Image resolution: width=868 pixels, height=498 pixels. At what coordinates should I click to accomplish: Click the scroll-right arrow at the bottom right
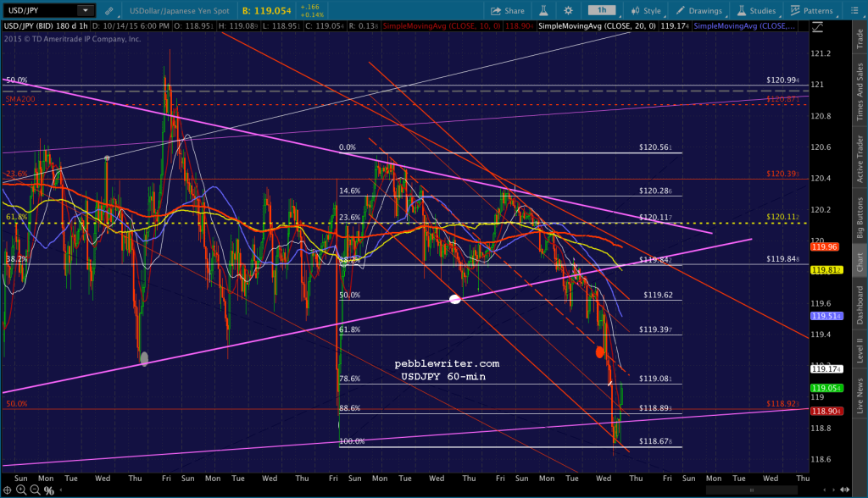pos(834,490)
